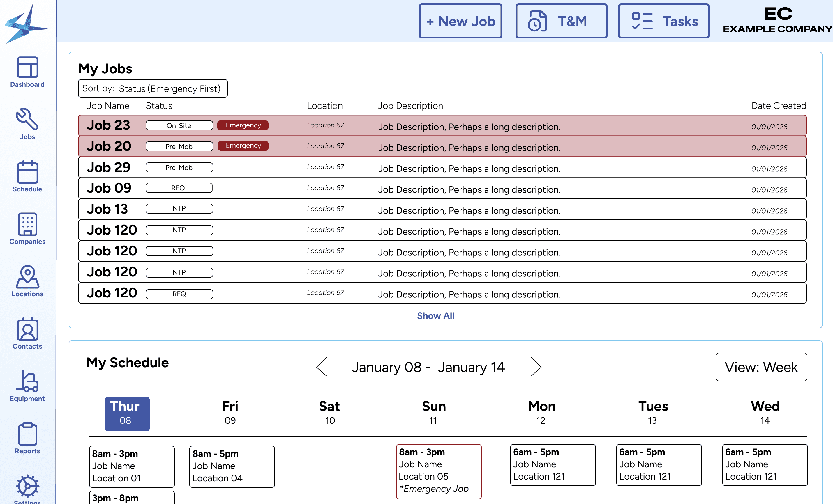
Task: Click Emergency badge on Job 23
Action: click(x=243, y=125)
